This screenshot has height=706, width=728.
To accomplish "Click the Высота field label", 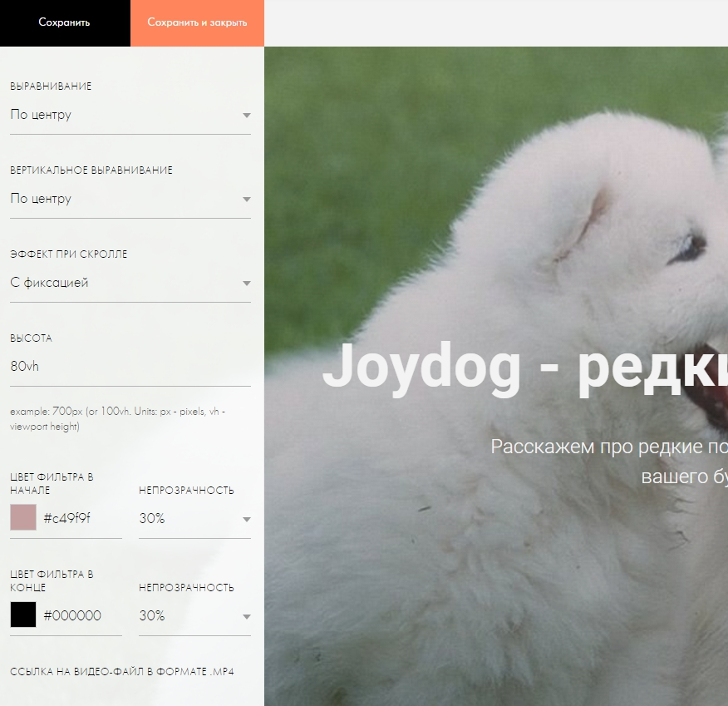I will coord(31,338).
